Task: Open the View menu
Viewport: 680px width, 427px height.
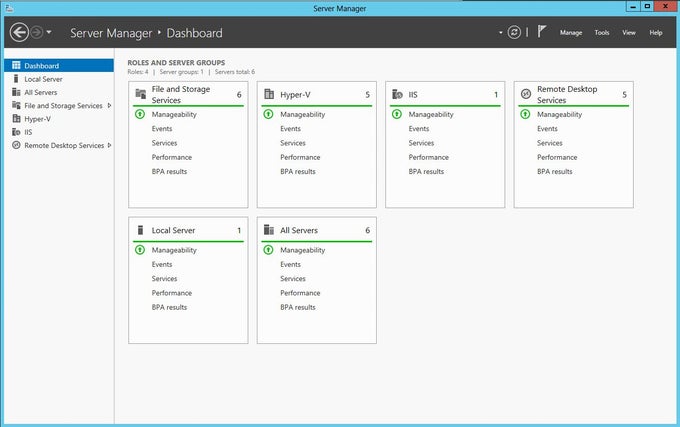Action: click(x=629, y=33)
